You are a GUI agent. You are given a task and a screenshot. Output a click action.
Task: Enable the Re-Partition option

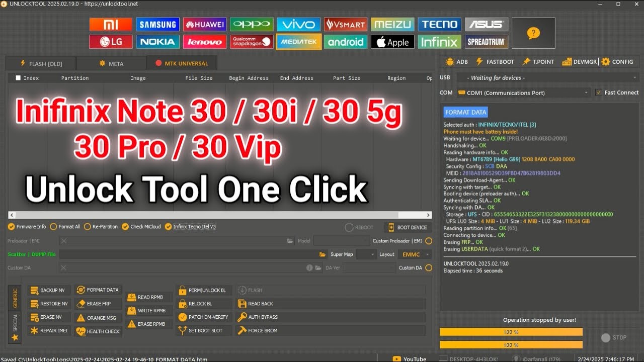[x=101, y=227]
